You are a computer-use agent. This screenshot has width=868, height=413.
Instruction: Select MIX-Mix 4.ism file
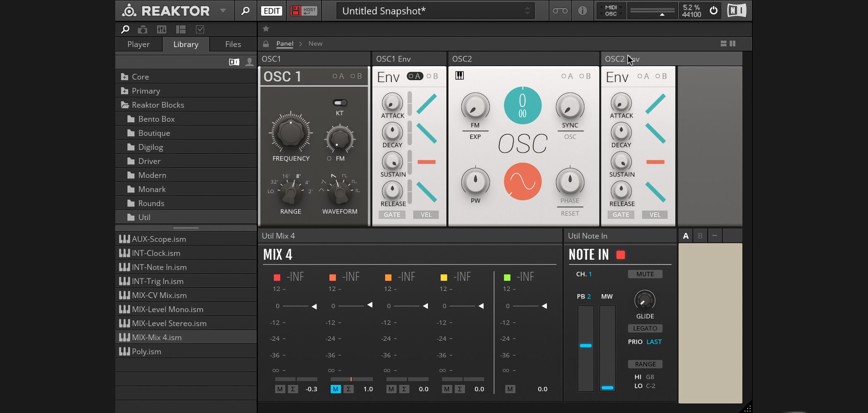click(x=186, y=337)
